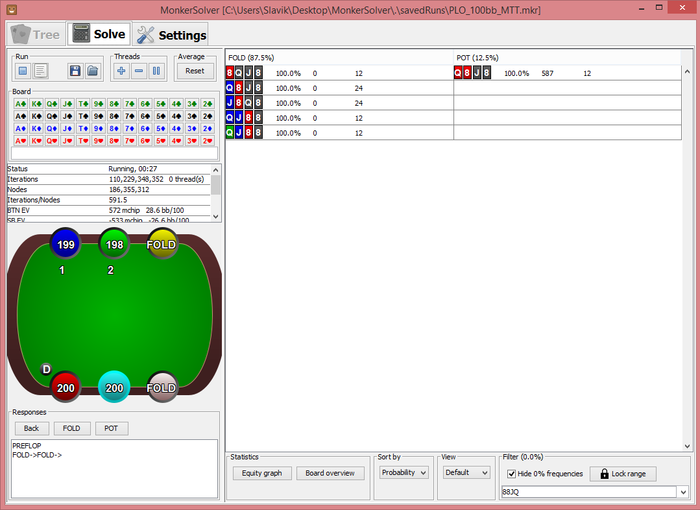Toggle the 9 of spades board card
700x510 pixels.
click(99, 116)
